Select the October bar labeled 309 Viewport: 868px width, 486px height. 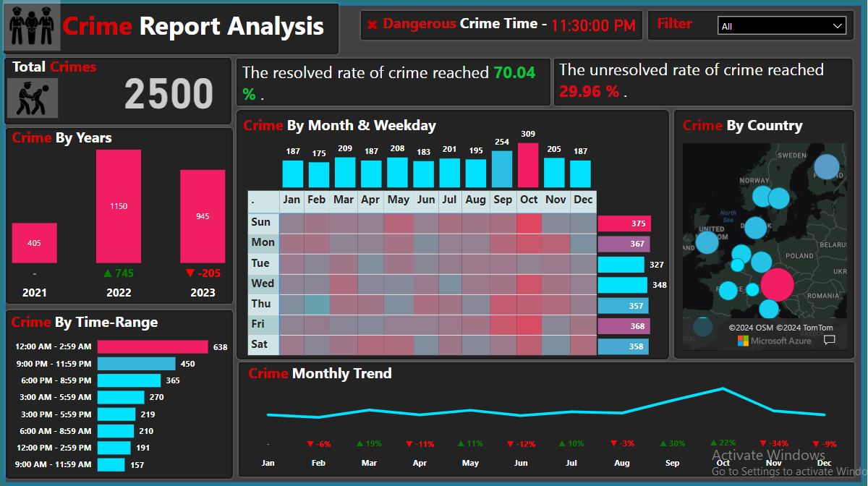click(529, 165)
